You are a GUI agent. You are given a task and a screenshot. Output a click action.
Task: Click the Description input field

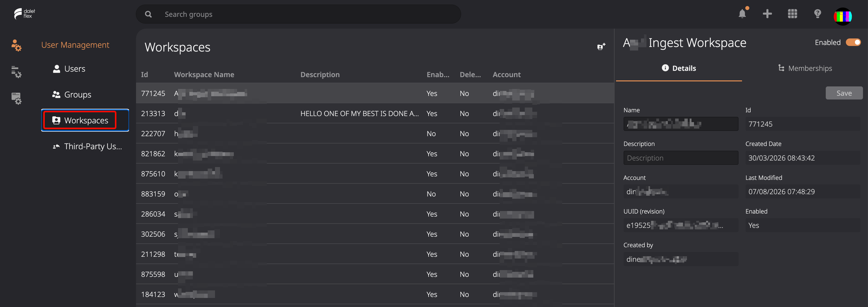pyautogui.click(x=681, y=158)
